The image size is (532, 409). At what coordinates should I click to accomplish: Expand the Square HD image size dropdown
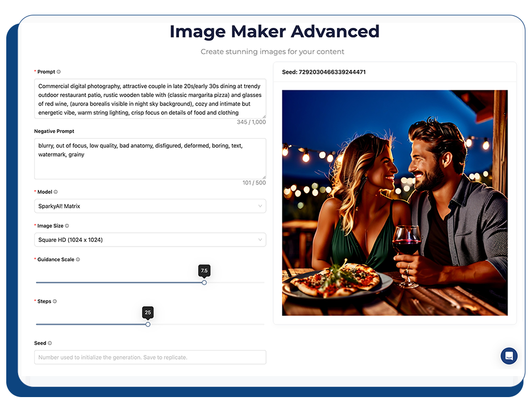[150, 240]
